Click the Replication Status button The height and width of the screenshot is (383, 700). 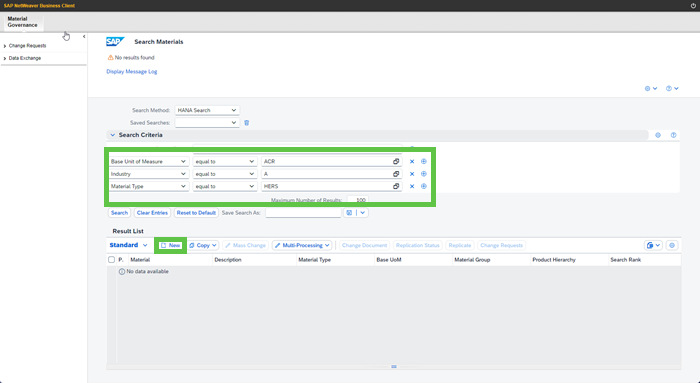coord(417,245)
